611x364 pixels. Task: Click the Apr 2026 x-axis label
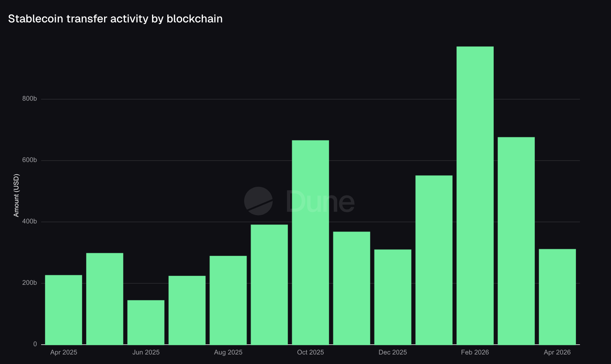(557, 352)
